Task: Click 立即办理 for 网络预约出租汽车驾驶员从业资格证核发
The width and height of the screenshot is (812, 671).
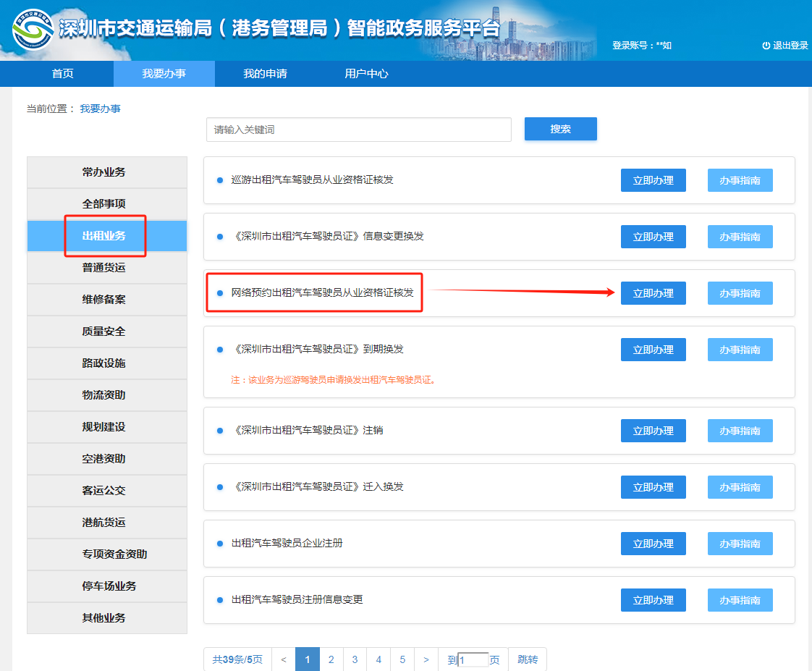Action: [x=652, y=292]
